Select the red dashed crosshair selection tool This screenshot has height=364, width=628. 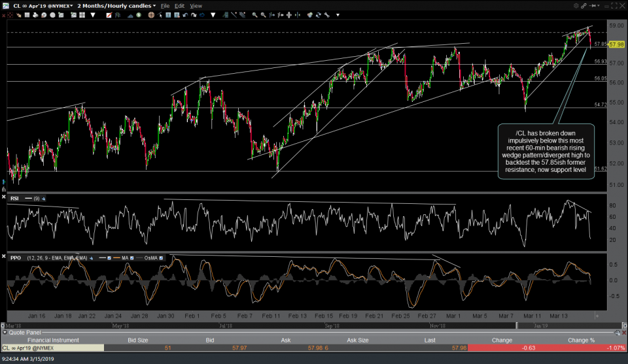point(10,15)
